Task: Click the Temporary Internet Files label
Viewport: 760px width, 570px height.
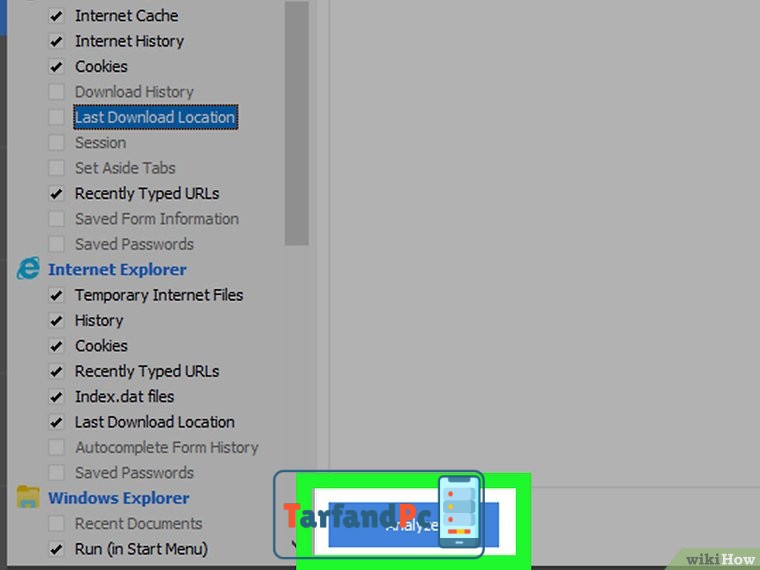Action: tap(159, 295)
